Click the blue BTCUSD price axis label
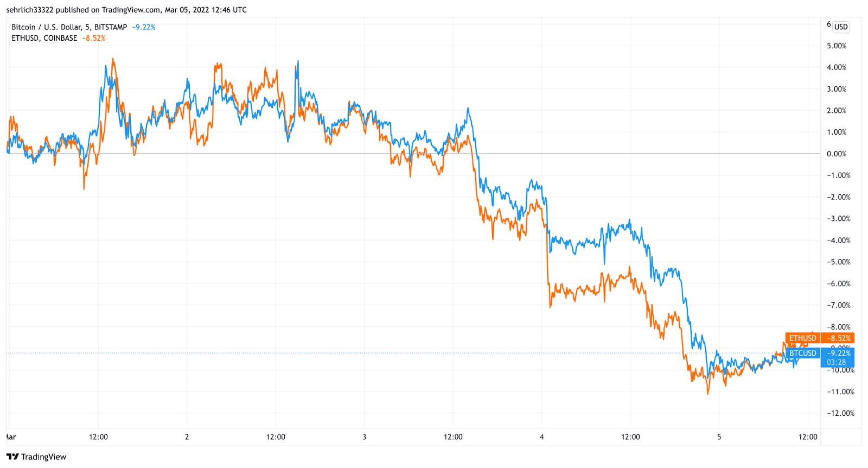Viewport: 868px width, 468px height. click(802, 353)
